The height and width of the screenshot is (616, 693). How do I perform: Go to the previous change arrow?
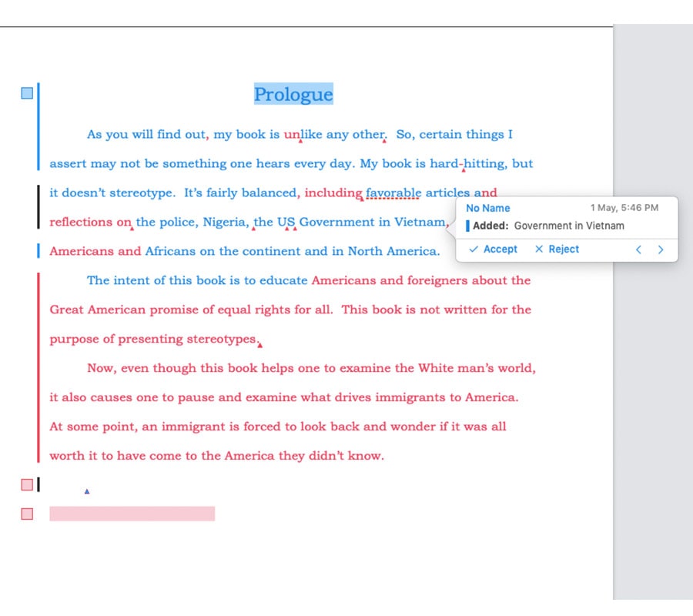click(x=638, y=249)
